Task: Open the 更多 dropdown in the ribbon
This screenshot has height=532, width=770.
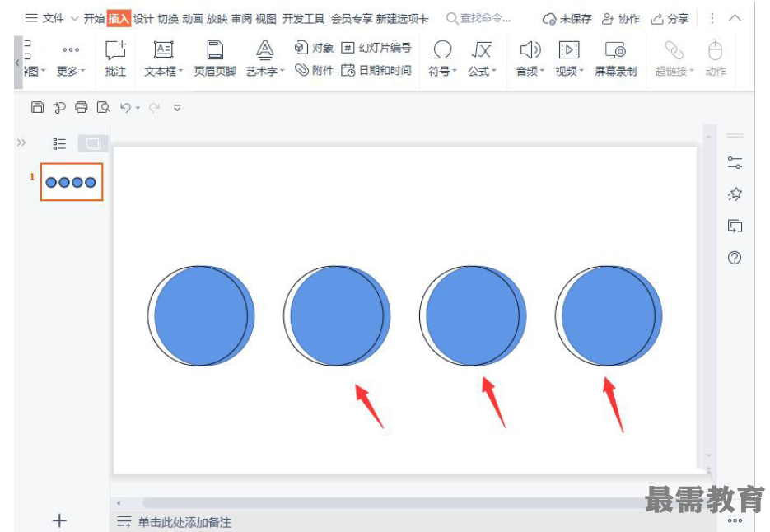Action: pyautogui.click(x=71, y=60)
